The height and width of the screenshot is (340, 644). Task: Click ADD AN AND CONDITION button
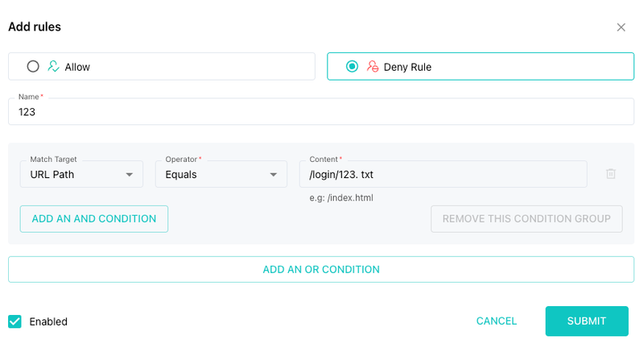point(94,218)
